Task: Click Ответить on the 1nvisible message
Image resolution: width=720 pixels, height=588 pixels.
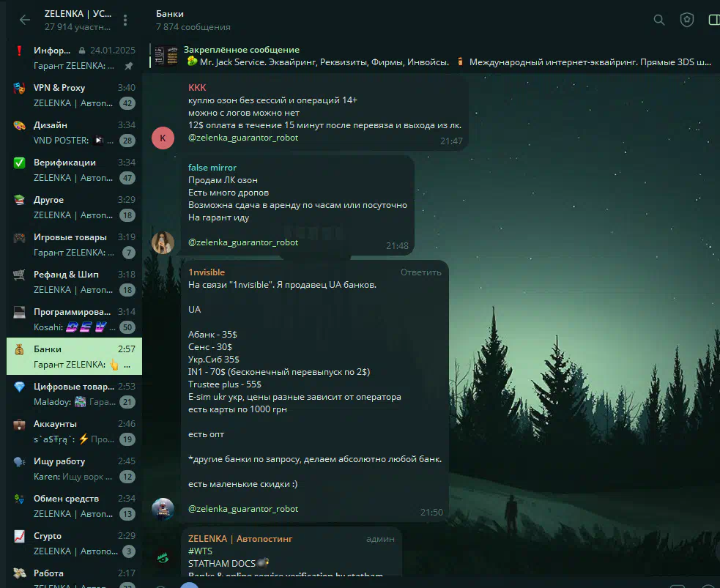Action: [x=420, y=272]
